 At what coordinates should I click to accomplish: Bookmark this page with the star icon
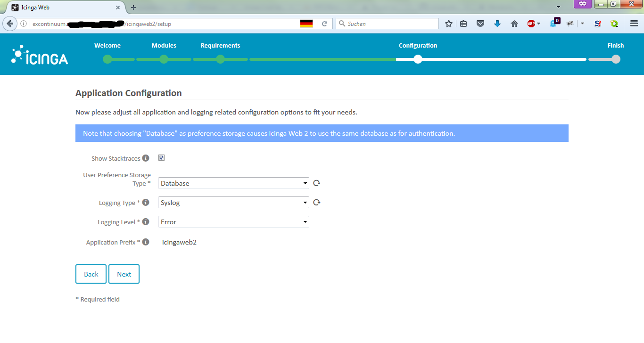pos(449,24)
